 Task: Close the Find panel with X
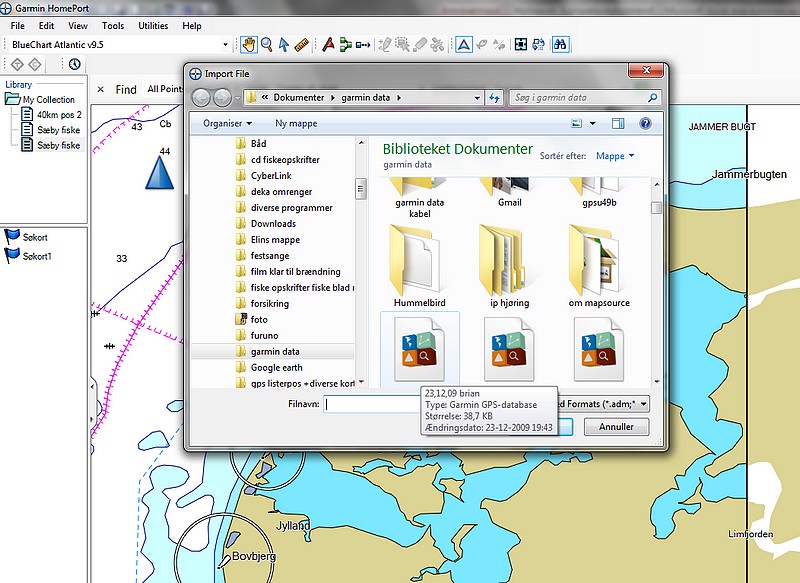pos(101,90)
